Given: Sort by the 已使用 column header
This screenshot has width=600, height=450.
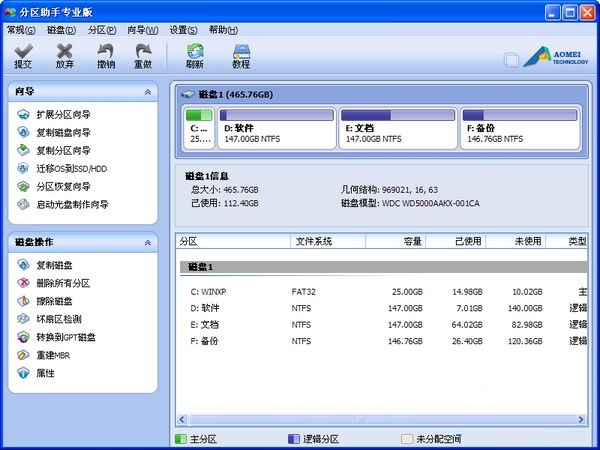Looking at the screenshot, I should 456,241.
